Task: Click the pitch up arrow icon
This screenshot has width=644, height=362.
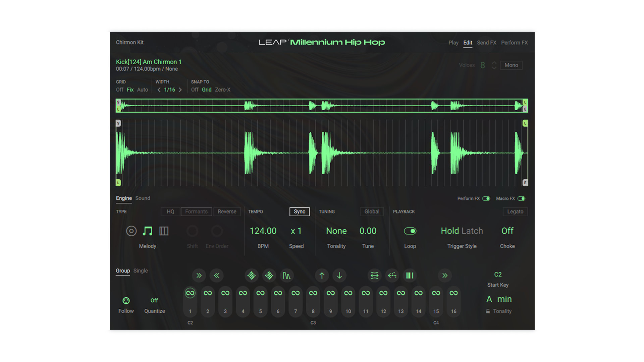Action: (x=322, y=276)
